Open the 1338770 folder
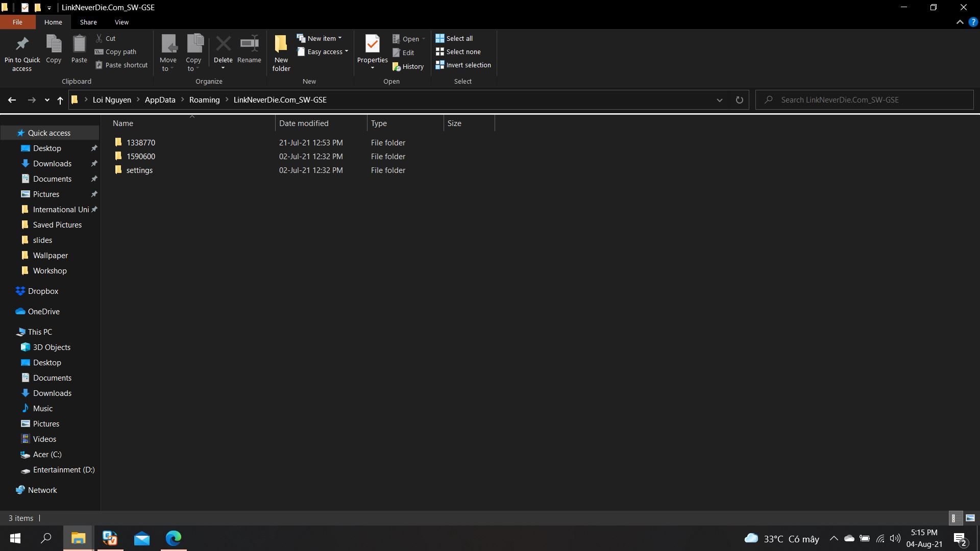The image size is (980, 551). (x=141, y=142)
